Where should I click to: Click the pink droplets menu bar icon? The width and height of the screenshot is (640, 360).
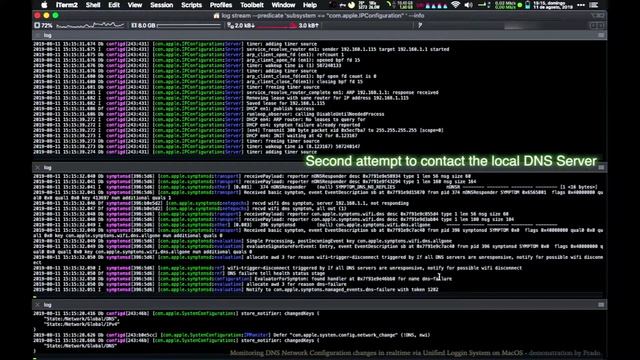tap(436, 6)
